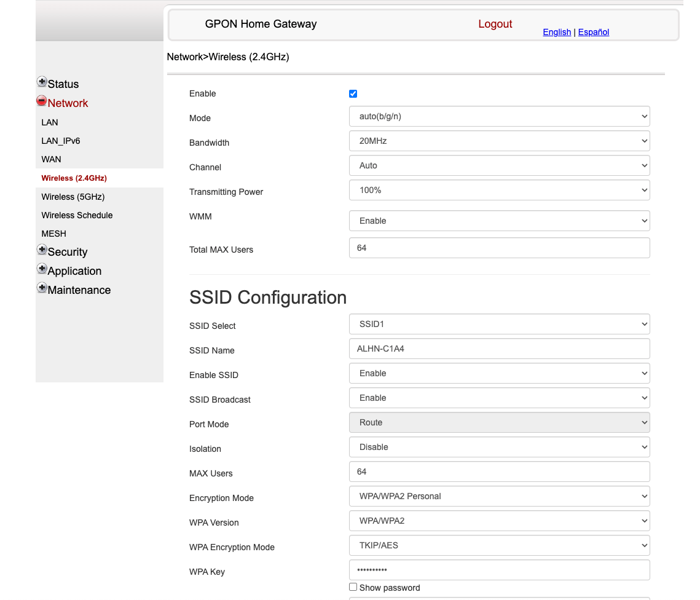Screen dimensions: 700x600
Task: Click the SSID Name input field
Action: pos(499,349)
